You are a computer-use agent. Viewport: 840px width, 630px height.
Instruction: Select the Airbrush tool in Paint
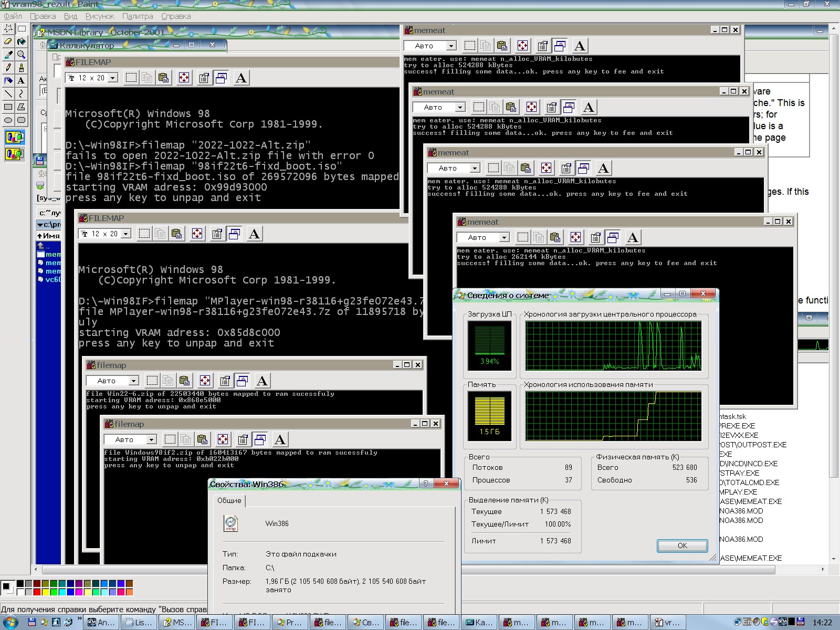8,81
